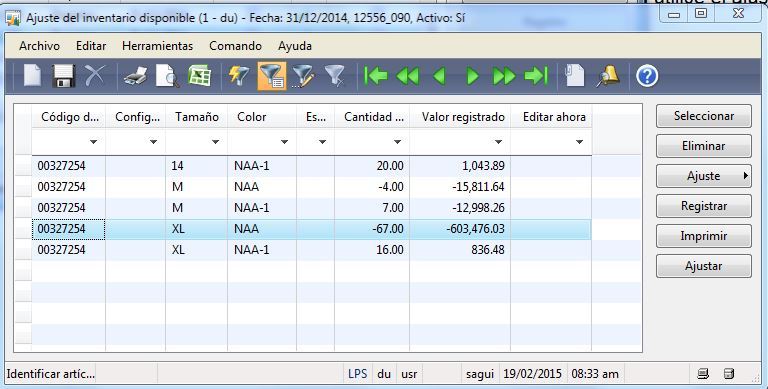The width and height of the screenshot is (768, 389).
Task: Click the double-right Next page arrows
Action: (504, 76)
